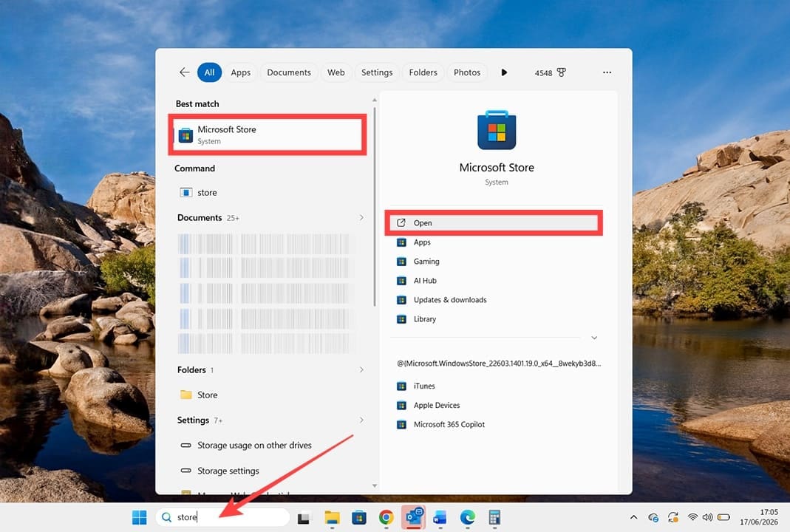Switch to the Apps filter tab
790x532 pixels.
click(x=240, y=72)
